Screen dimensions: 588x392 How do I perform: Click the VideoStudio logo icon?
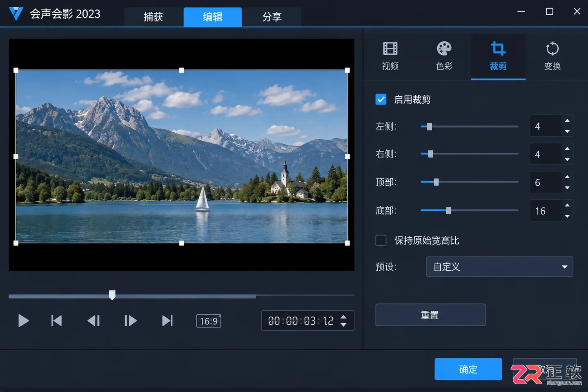coord(16,13)
